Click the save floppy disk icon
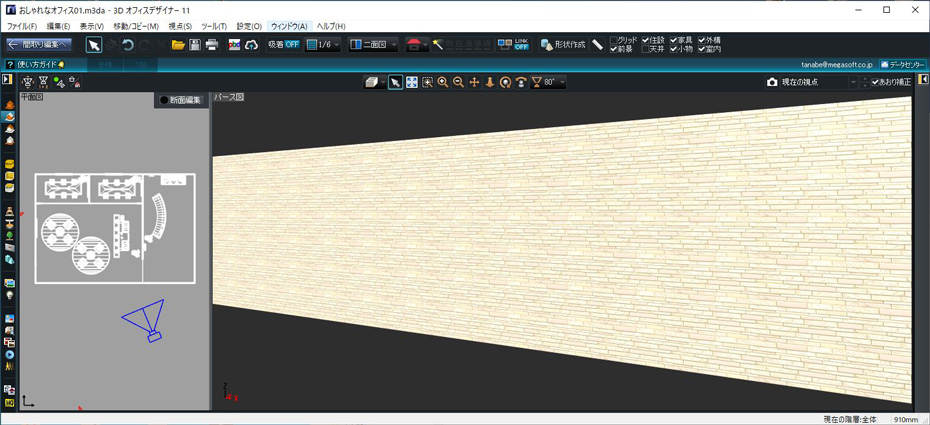 (x=195, y=45)
